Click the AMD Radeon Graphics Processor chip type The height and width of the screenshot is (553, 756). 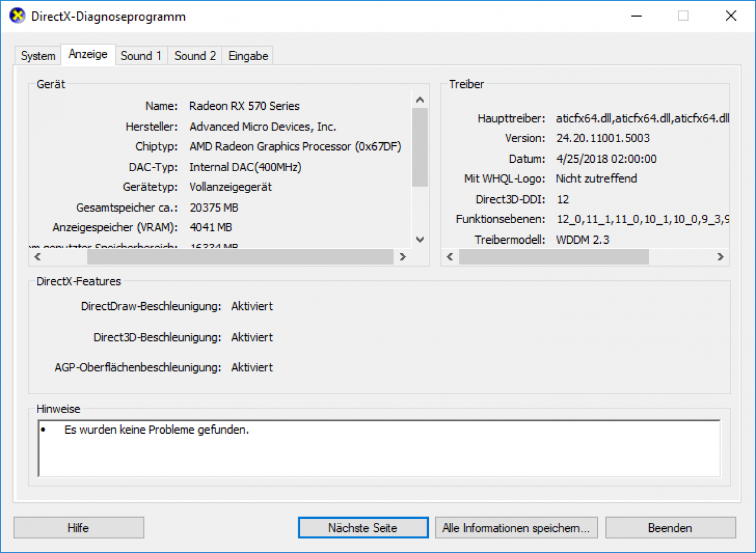[295, 147]
